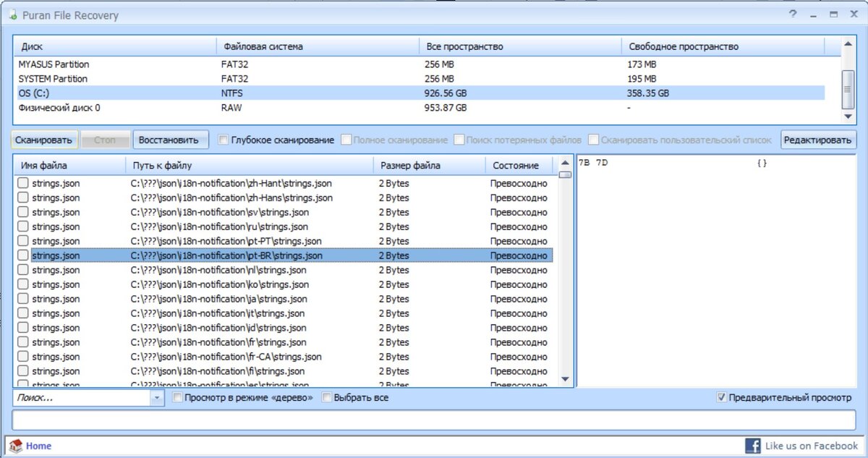The image size is (868, 458).
Task: Select path ending it\strings.json
Action: point(218,313)
